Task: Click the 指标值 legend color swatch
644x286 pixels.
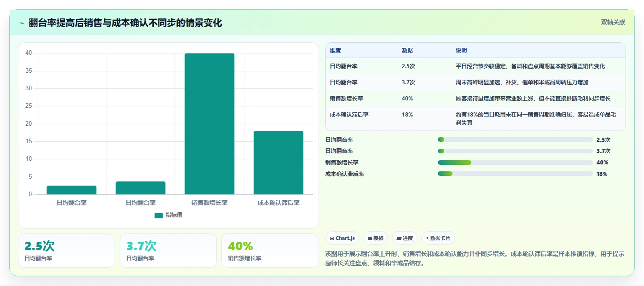Action: (159, 215)
